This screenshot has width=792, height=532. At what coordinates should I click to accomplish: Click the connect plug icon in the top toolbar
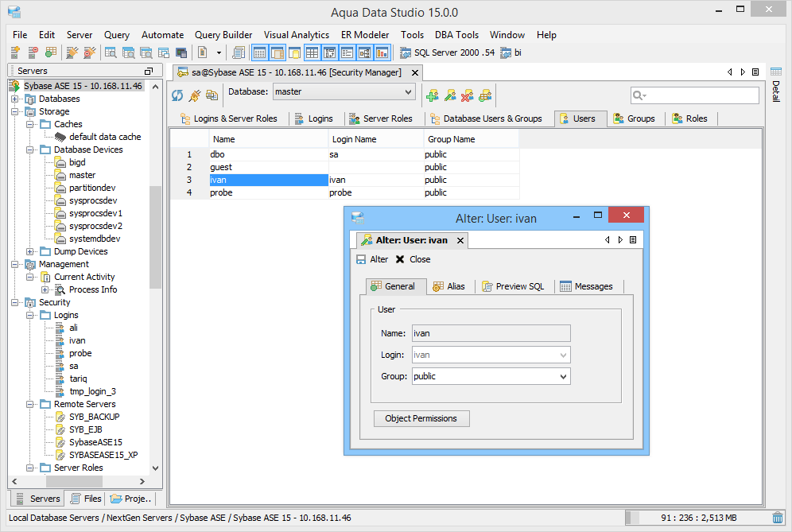[x=72, y=52]
